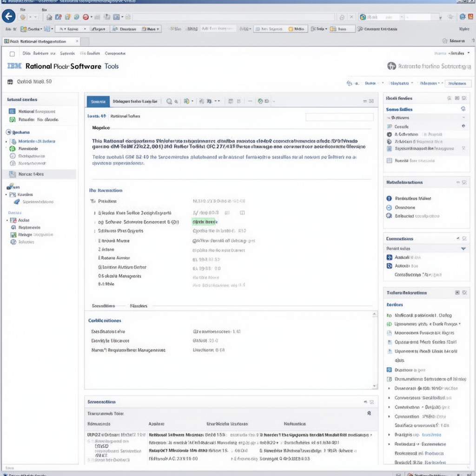Click the Acties icon in left sidebar
Image resolution: width=476 pixels, height=476 pixels.
[x=13, y=220]
